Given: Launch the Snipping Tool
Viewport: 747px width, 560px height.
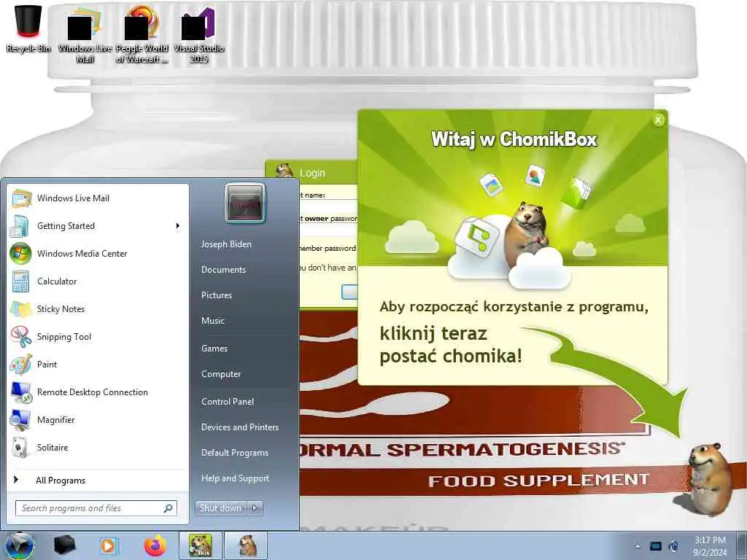Looking at the screenshot, I should pos(98,336).
